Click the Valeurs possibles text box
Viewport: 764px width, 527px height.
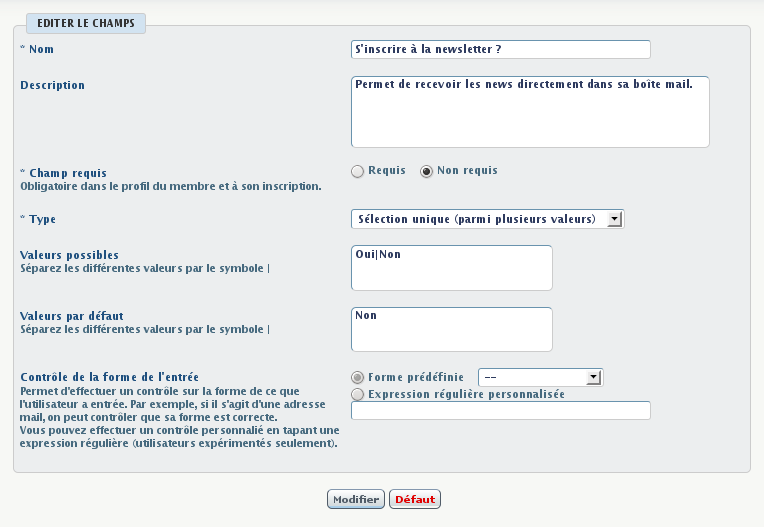coord(452,268)
